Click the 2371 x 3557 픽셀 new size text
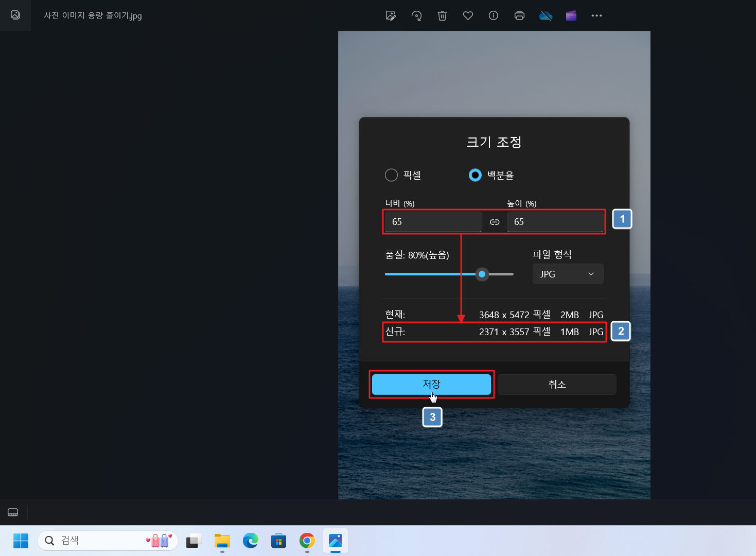This screenshot has height=556, width=756. (x=515, y=332)
